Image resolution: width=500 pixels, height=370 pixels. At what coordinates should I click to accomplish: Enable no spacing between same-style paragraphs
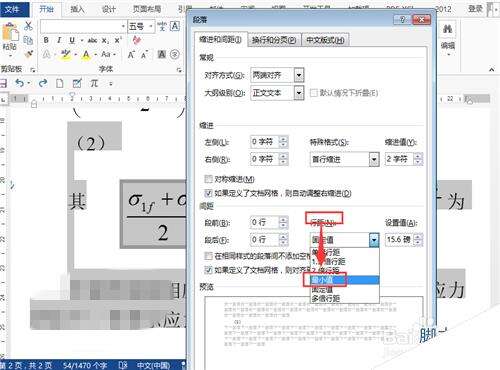click(208, 256)
